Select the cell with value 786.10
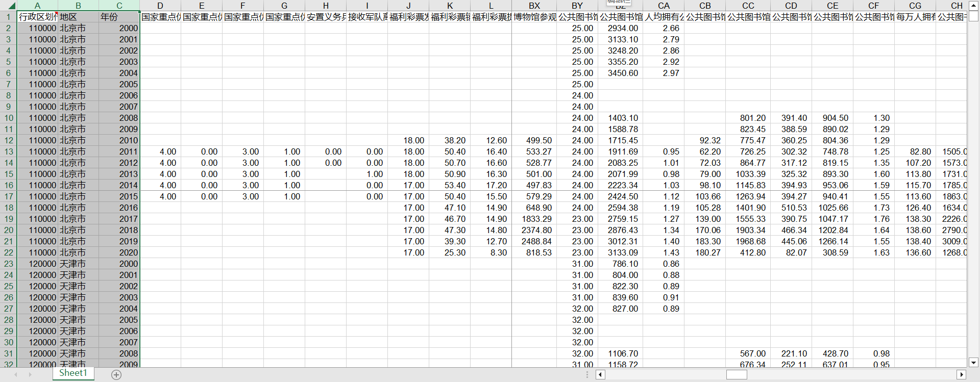The width and height of the screenshot is (980, 382). coord(620,264)
